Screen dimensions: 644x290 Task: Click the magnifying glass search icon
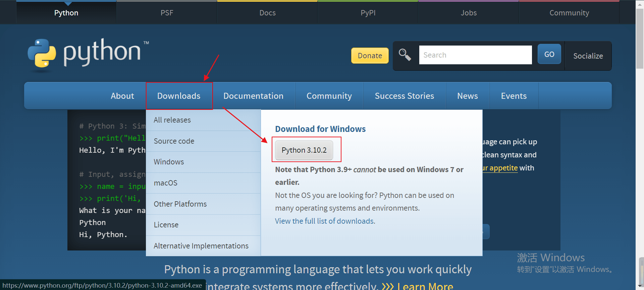point(405,55)
